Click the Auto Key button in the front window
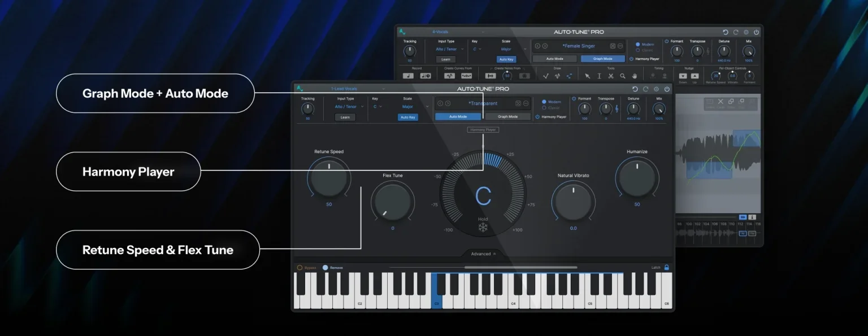Viewport: 868px width, 336px height. (x=408, y=117)
